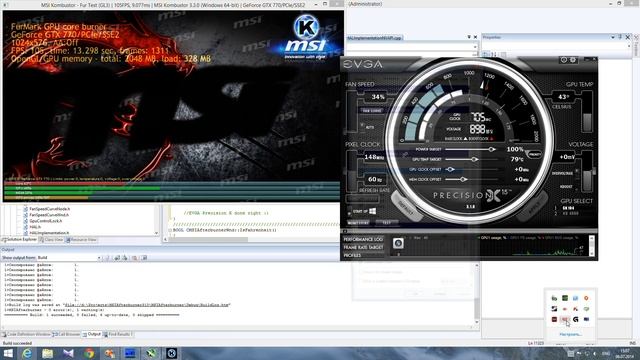
Task: Click third icon in Output toolbar
Action: pyautogui.click(x=124, y=258)
